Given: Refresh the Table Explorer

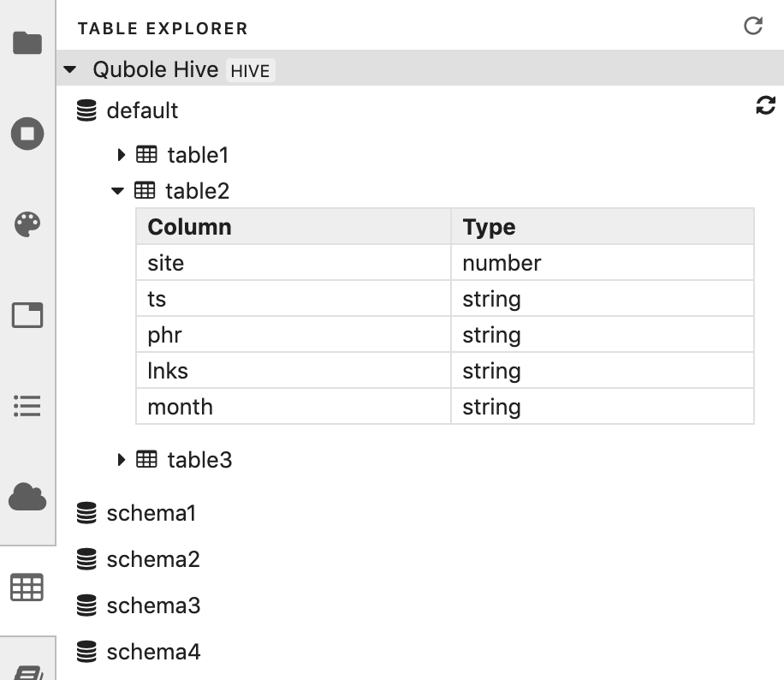Looking at the screenshot, I should point(752,26).
